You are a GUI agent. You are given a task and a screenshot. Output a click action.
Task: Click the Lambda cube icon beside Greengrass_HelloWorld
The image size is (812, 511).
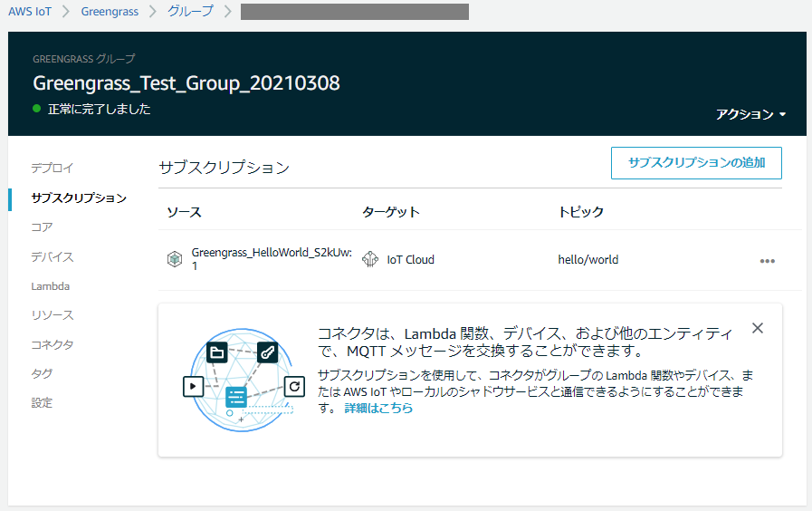click(175, 258)
